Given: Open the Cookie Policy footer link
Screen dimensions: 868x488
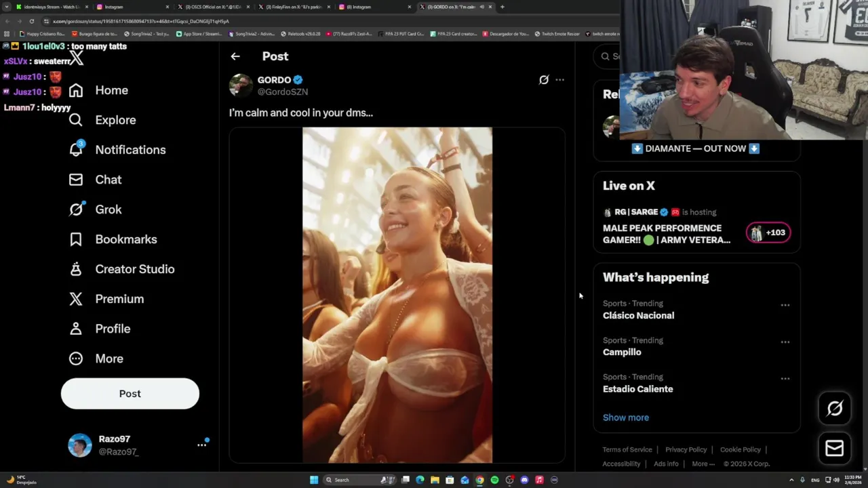Looking at the screenshot, I should (x=741, y=449).
